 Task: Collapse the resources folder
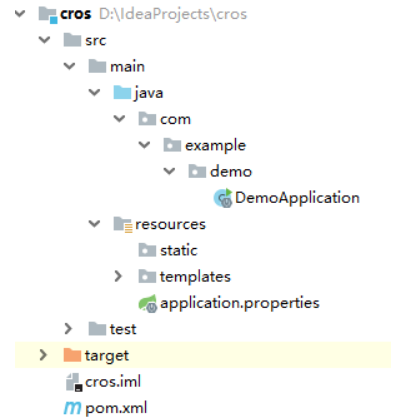coord(94,224)
